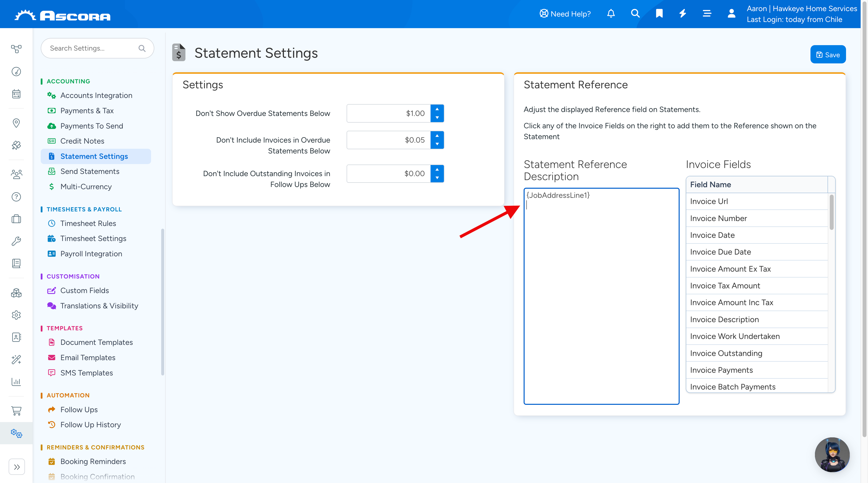Open Custom Fields settings
The image size is (868, 483).
pyautogui.click(x=96, y=291)
